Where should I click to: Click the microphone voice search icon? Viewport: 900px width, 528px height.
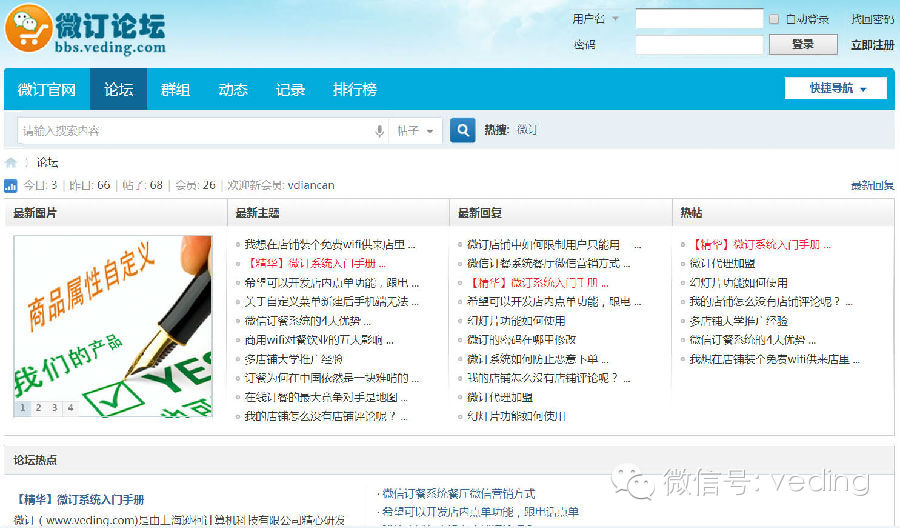[379, 131]
